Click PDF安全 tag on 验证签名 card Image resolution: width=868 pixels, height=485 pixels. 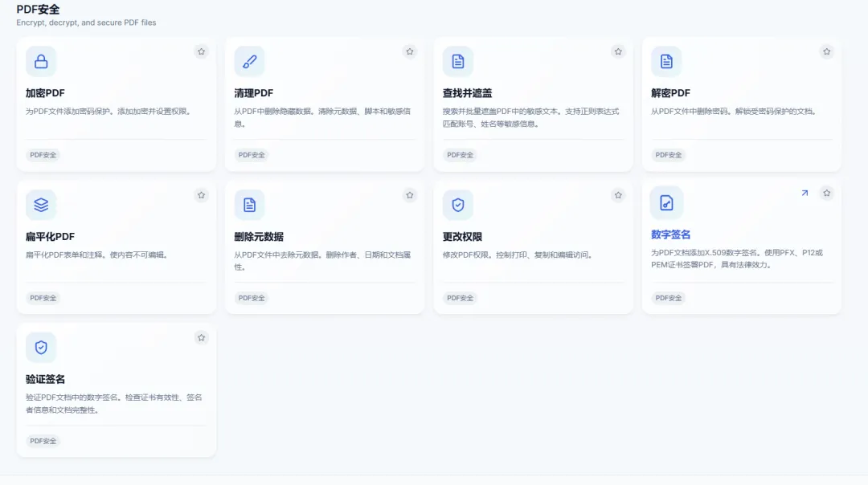[43, 441]
